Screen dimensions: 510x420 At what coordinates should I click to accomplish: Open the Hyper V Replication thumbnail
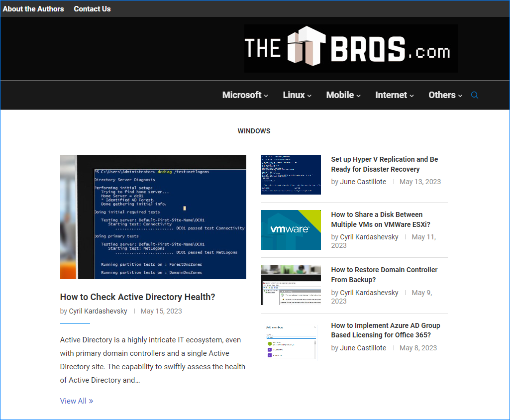[291, 175]
